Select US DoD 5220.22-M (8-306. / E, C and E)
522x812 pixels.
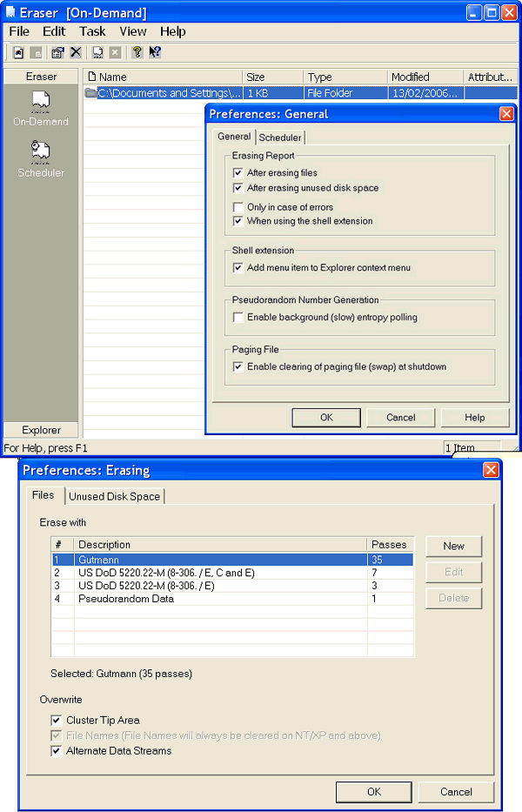tap(232, 573)
